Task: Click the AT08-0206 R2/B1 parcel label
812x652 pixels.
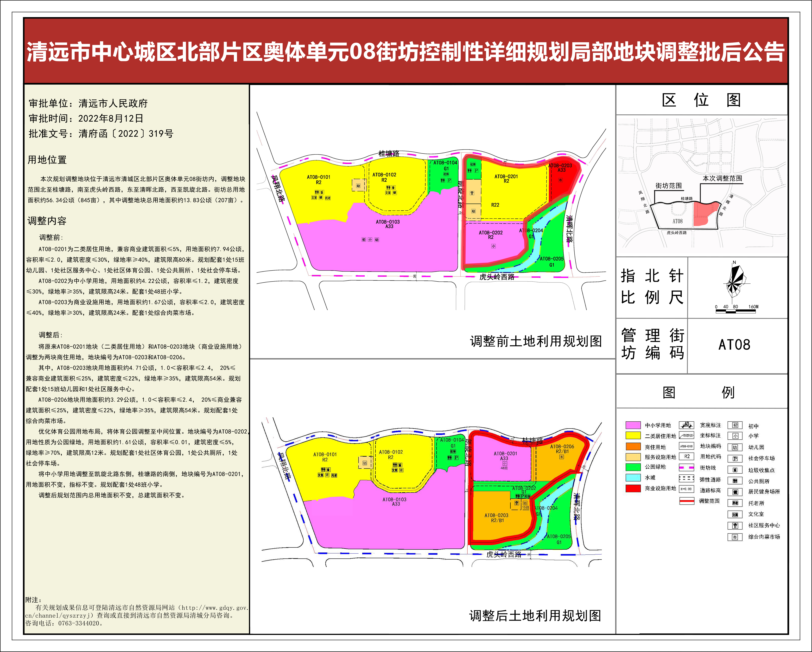Action: pos(562,449)
